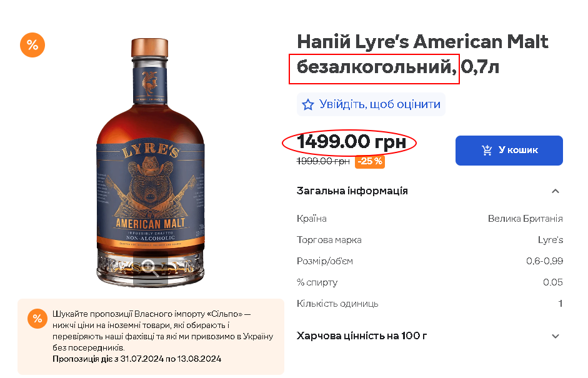This screenshot has height=378, width=588.
Task: Click the shopping cart icon in button
Action: tap(487, 151)
